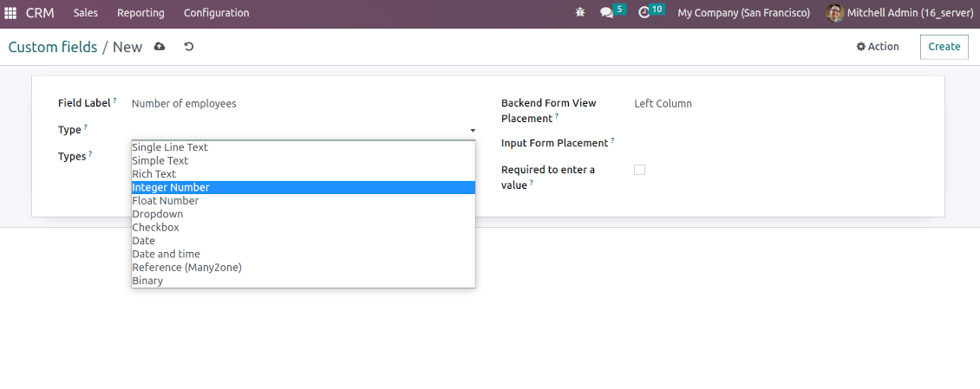Click the Action gear menu
The width and height of the screenshot is (980, 389).
point(878,47)
